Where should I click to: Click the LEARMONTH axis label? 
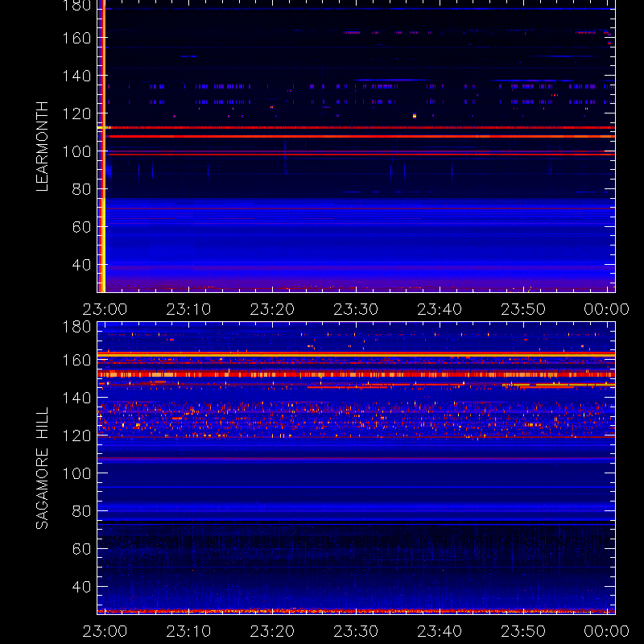tap(42, 147)
